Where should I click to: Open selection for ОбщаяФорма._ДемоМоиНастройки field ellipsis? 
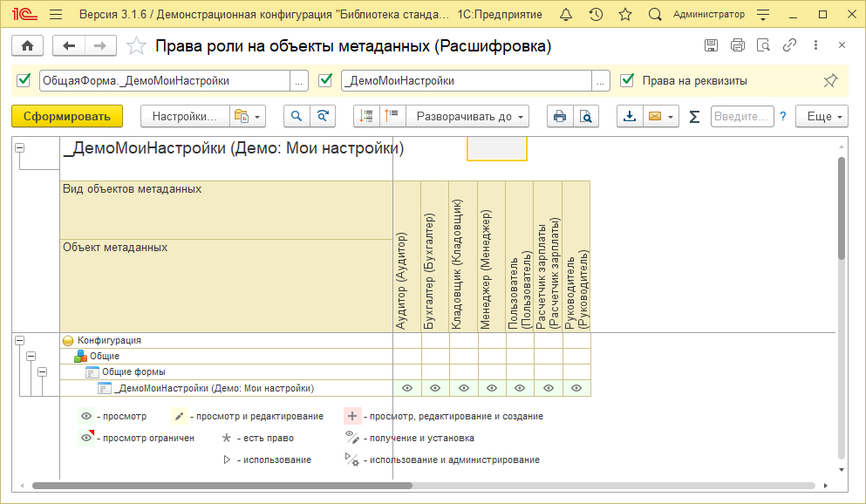298,80
